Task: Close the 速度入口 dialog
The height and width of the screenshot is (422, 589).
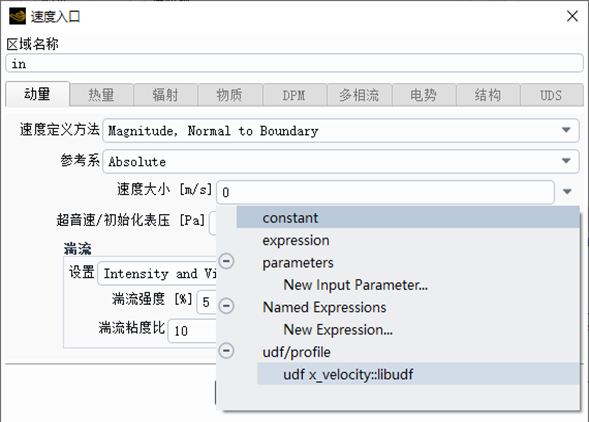Action: 572,16
